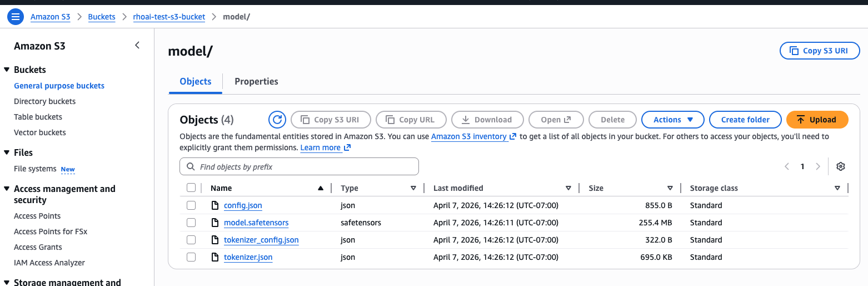Open General purpose buckets
868x286 pixels.
(59, 86)
